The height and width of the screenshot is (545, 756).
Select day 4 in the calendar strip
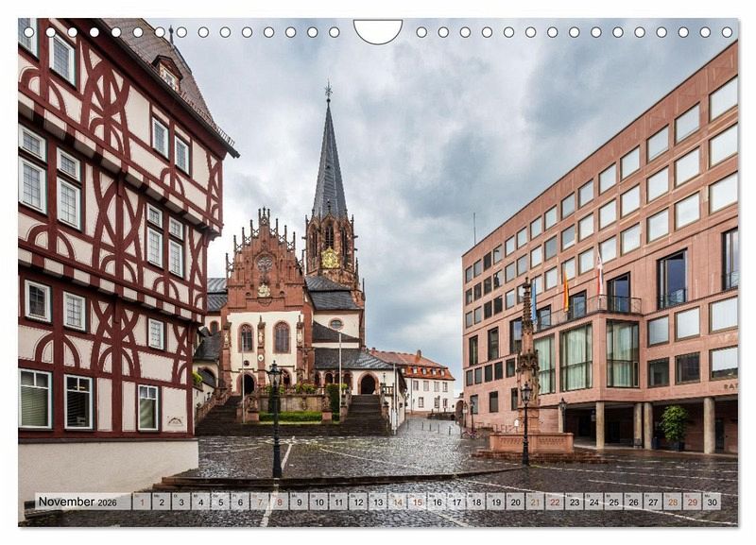coord(201,502)
